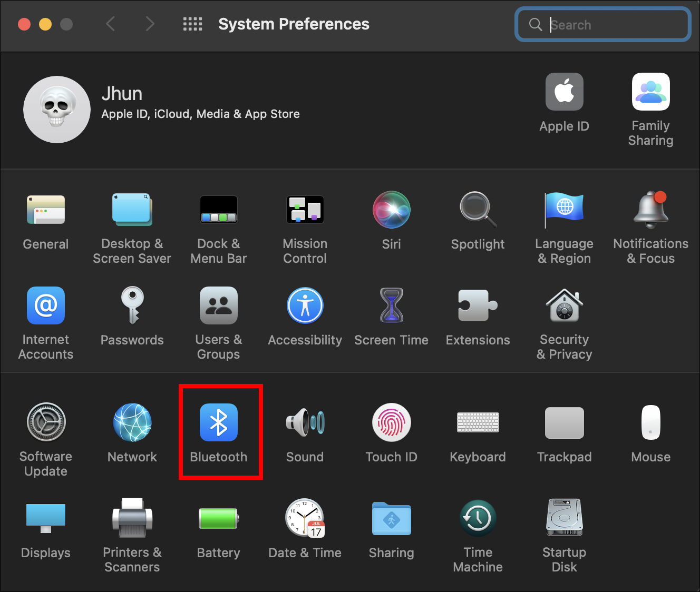Show all preferences grid button
Image resolution: width=700 pixels, height=592 pixels.
pos(192,24)
